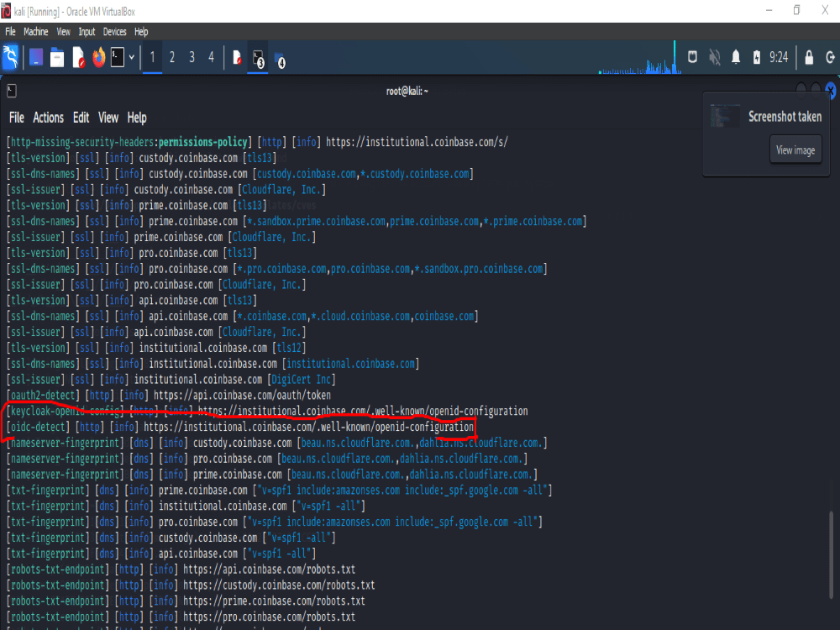Click *.cloud.coinbase.com in ssl-dns-names

tap(360, 316)
